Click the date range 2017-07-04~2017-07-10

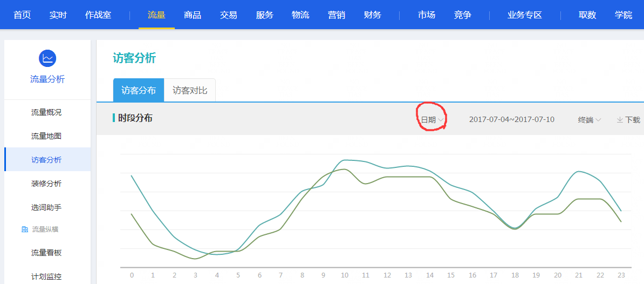coord(512,120)
